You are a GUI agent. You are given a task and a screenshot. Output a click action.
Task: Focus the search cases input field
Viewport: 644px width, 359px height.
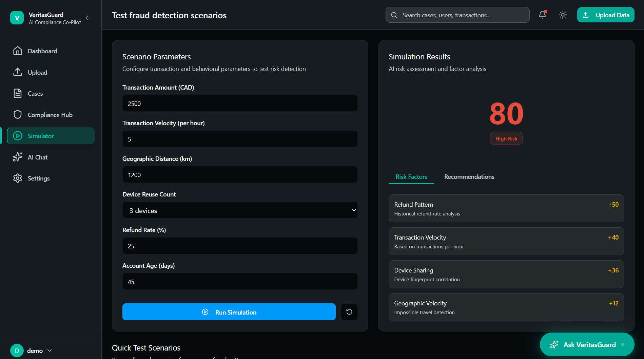[457, 15]
